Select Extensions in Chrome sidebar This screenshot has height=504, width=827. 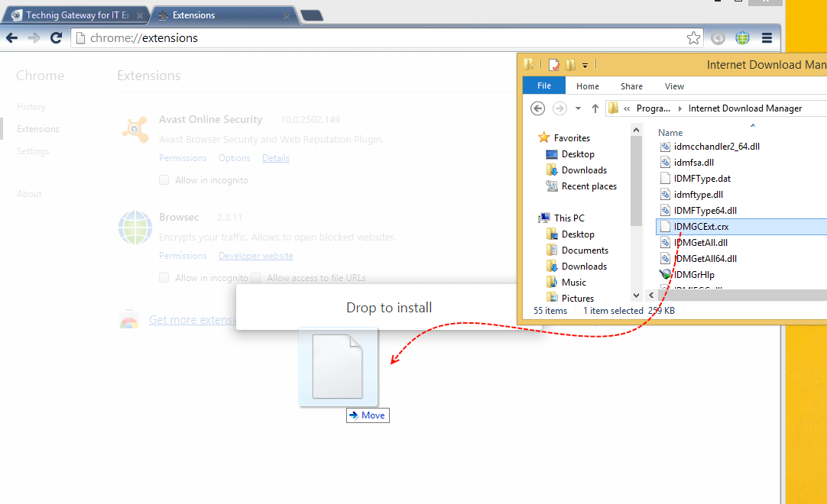pyautogui.click(x=38, y=129)
